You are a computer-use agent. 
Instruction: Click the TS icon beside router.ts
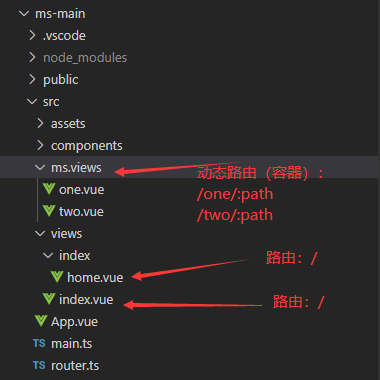click(39, 365)
